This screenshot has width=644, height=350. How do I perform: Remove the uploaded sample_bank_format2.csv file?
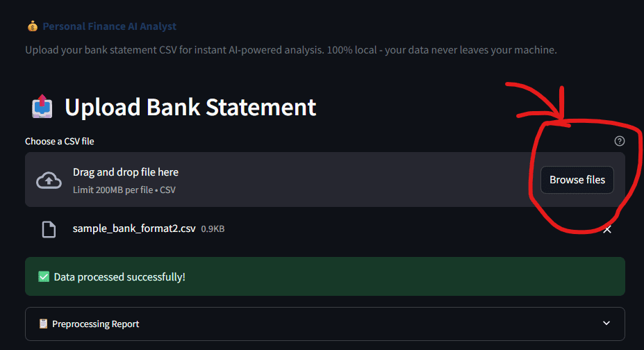[x=607, y=229]
